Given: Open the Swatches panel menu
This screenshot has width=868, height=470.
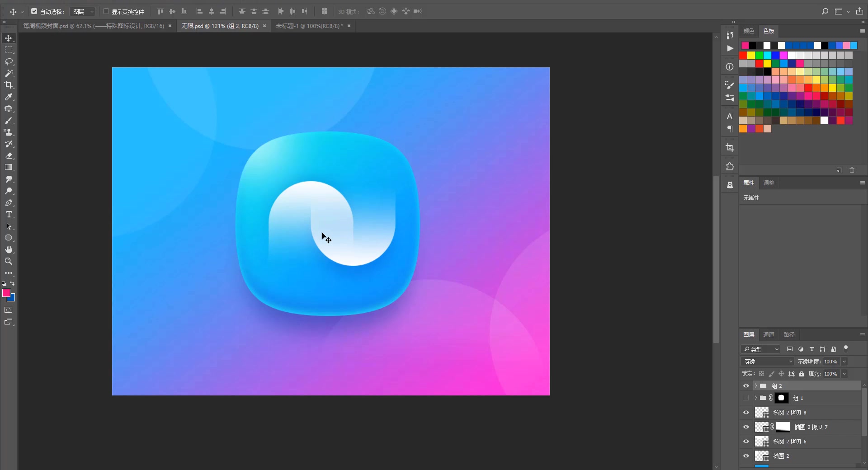Looking at the screenshot, I should (x=862, y=31).
